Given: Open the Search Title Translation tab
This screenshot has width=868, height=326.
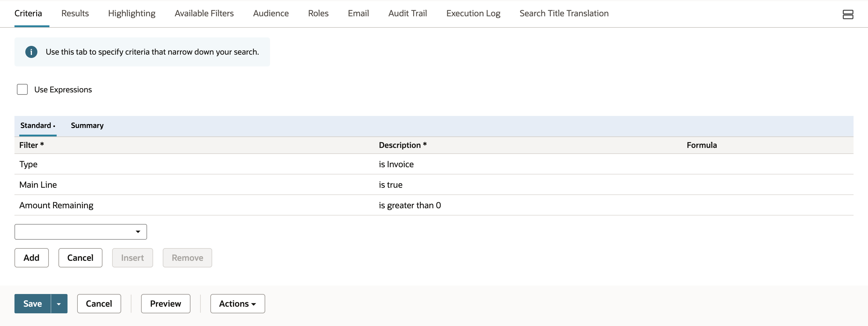Looking at the screenshot, I should (x=564, y=14).
